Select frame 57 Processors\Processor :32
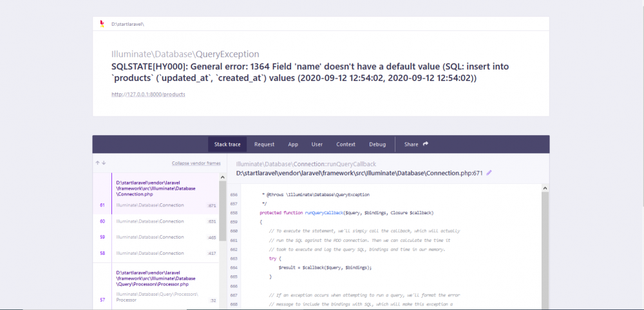 click(156, 297)
